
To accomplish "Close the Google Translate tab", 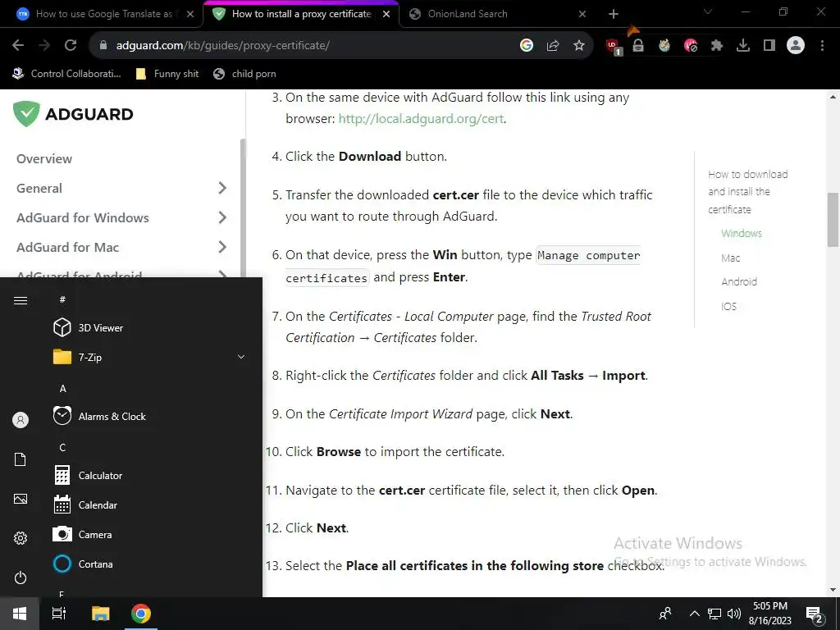I will click(190, 14).
